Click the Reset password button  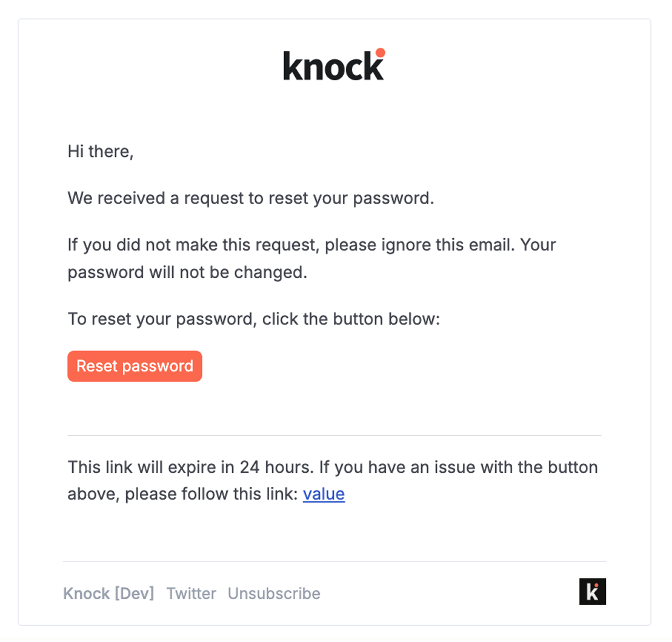tap(134, 366)
